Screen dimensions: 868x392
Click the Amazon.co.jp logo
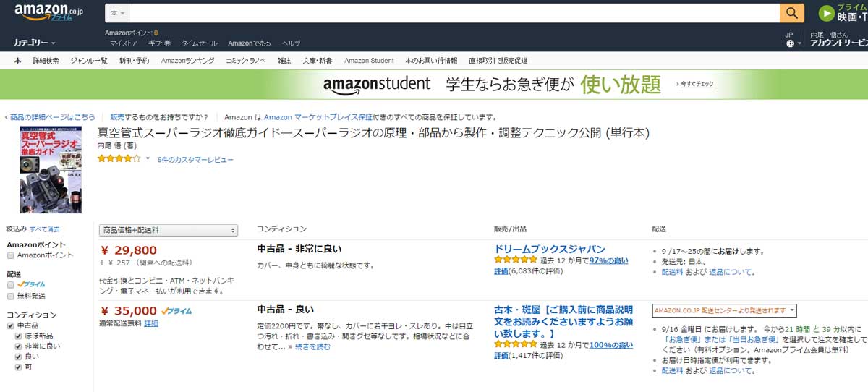click(x=47, y=12)
